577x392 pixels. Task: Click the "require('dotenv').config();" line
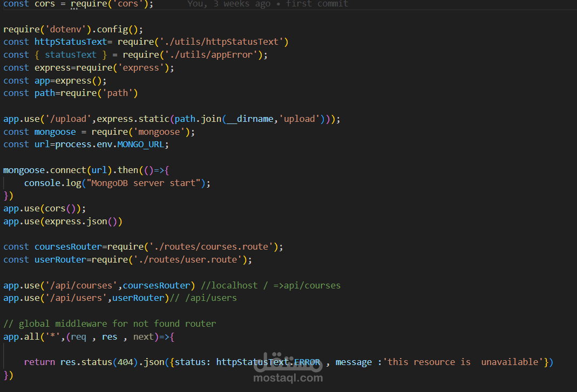click(x=73, y=29)
